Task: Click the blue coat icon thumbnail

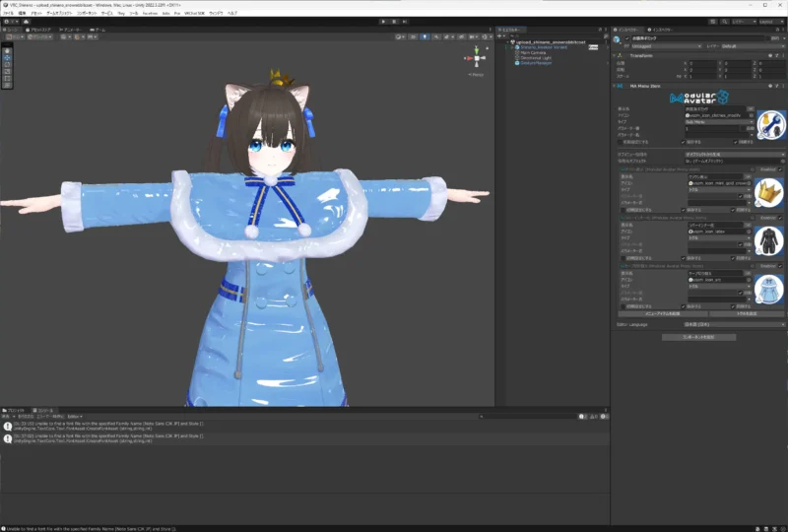Action: (769, 290)
